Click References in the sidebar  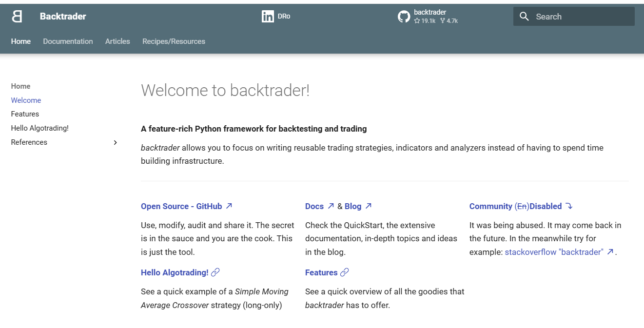pyautogui.click(x=29, y=142)
